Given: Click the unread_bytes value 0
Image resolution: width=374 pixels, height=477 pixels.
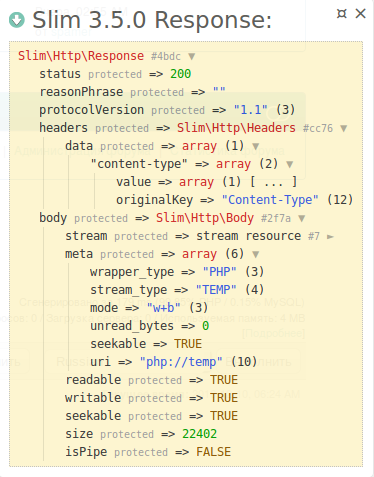Looking at the screenshot, I should point(206,326).
